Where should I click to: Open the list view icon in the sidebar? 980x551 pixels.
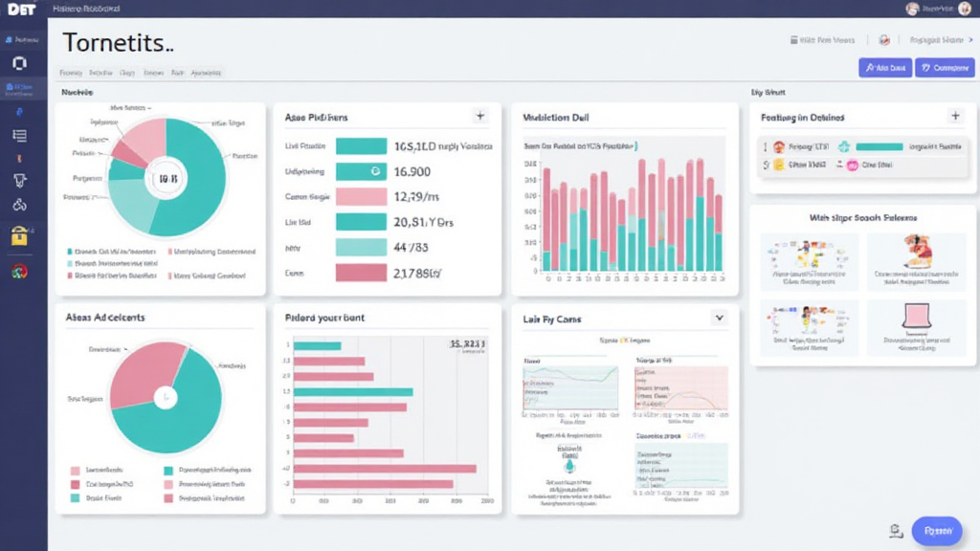point(19,135)
